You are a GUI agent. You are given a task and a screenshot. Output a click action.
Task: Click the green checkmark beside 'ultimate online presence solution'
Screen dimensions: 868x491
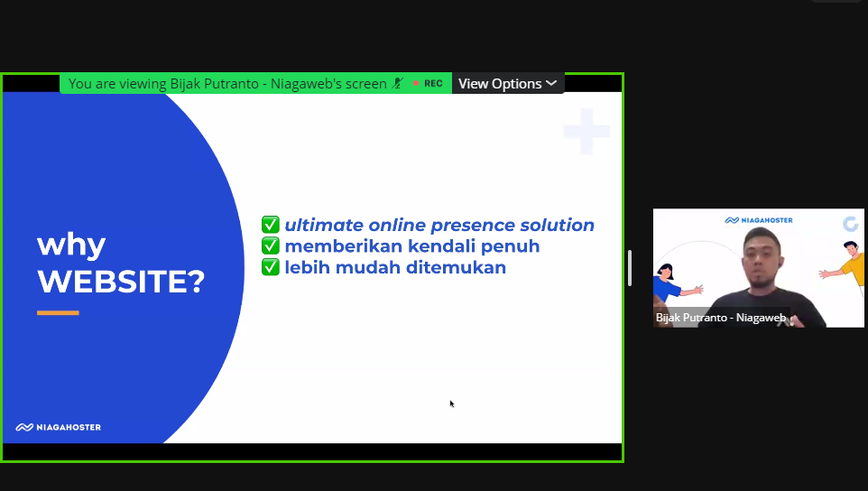click(x=270, y=225)
